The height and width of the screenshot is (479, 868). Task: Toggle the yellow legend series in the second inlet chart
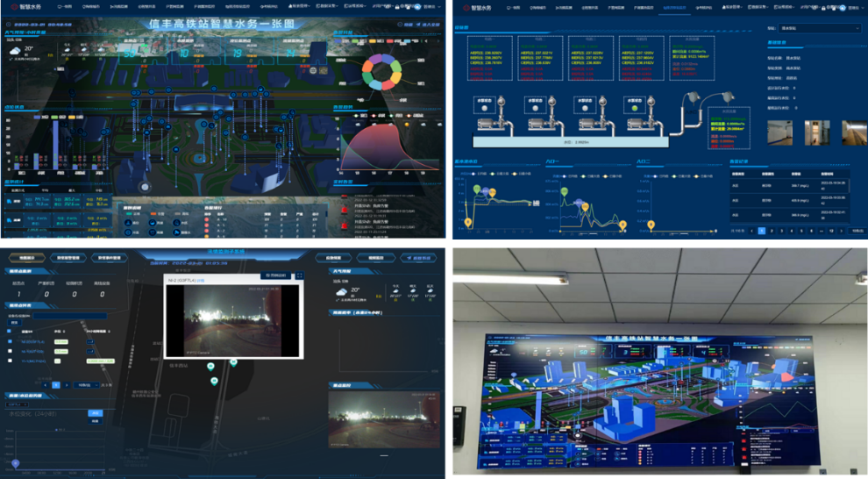[705, 176]
